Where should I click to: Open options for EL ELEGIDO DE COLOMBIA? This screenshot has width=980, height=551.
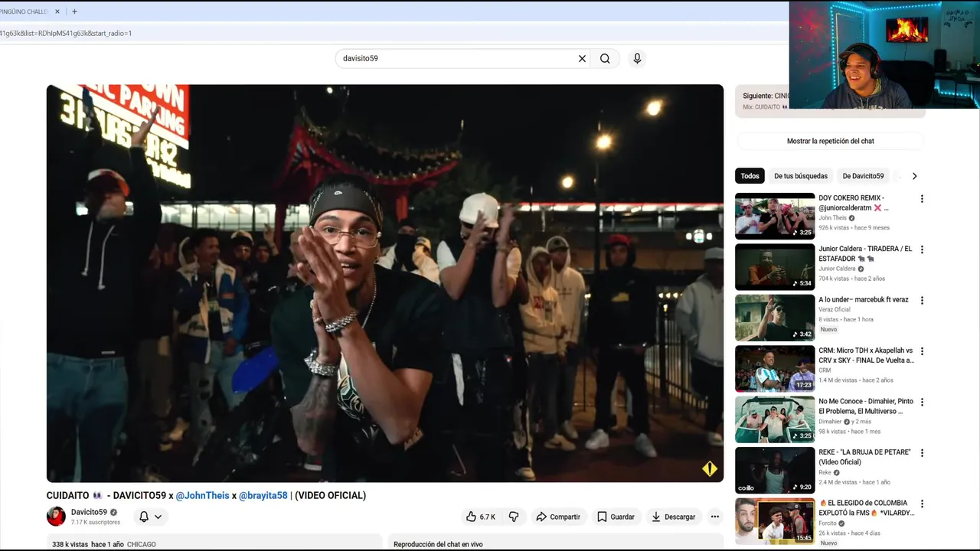tap(922, 504)
